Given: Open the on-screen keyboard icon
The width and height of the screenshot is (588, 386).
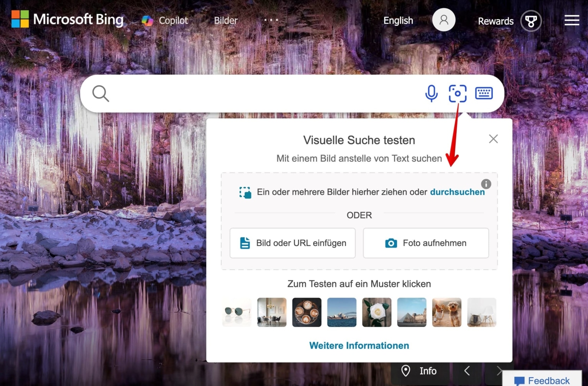Looking at the screenshot, I should tap(484, 93).
